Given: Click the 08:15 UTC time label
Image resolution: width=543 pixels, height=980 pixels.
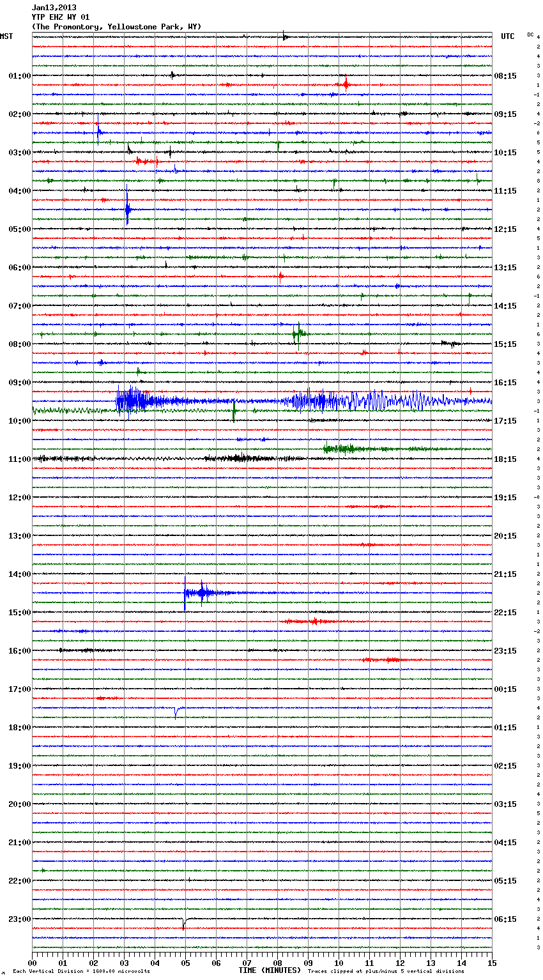Looking at the screenshot, I should tap(505, 76).
